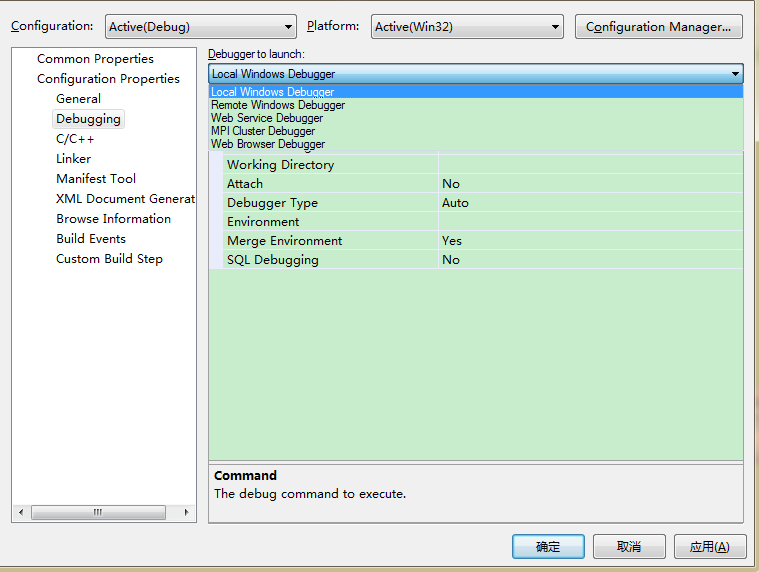This screenshot has height=572, width=759.
Task: Click the Configuration Manager button
Action: click(x=658, y=26)
